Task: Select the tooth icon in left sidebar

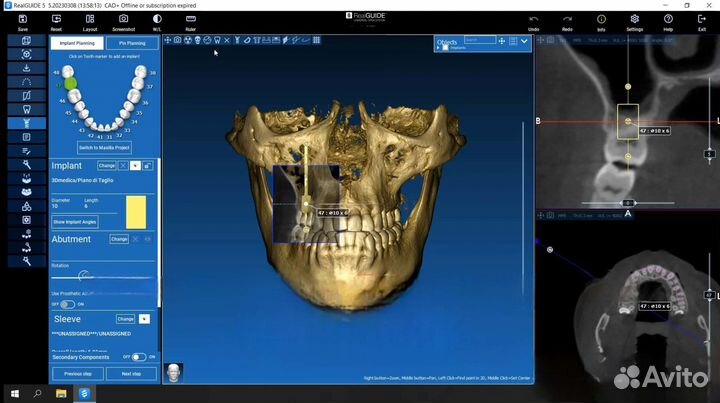Action: point(27,109)
